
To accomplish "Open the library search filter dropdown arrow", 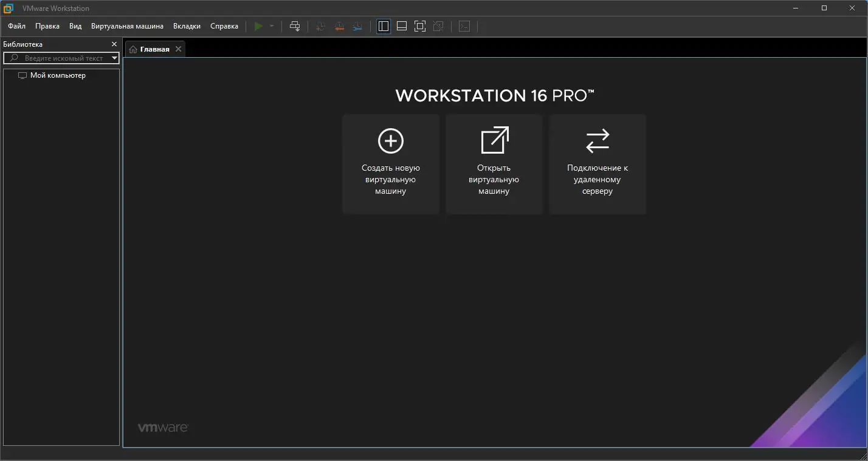I will (113, 58).
